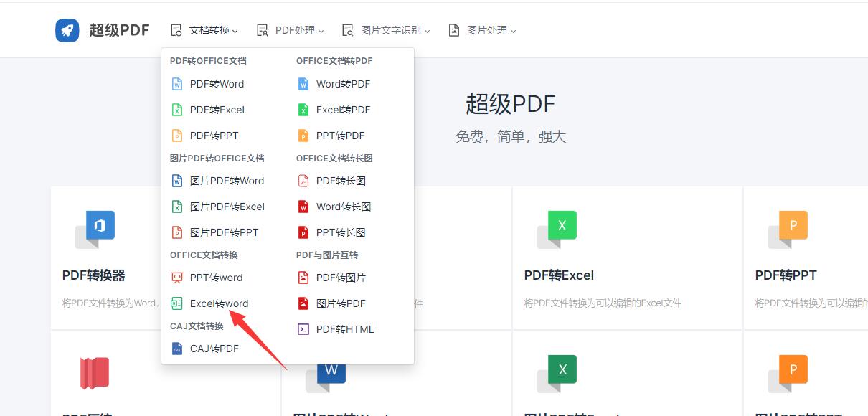Click the PDF转HTML menu icon
This screenshot has height=416, width=868.
[x=303, y=329]
